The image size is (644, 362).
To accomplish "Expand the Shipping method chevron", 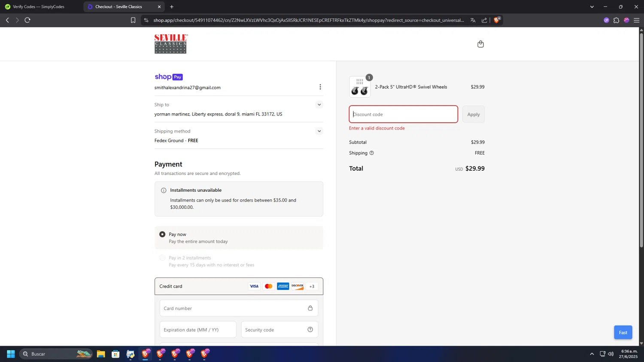I will point(319,131).
